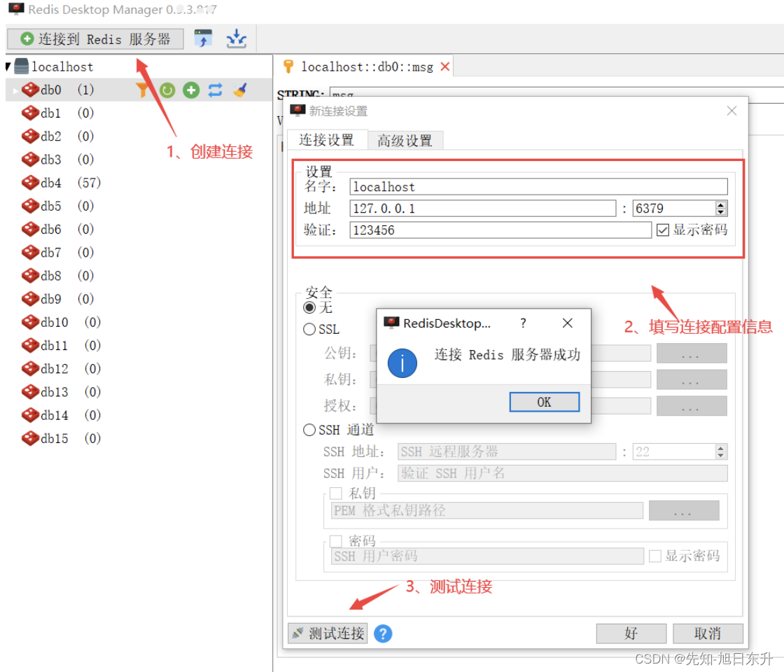784x672 pixels.
Task: Collapse the localhost server tree
Action: pos(8,66)
